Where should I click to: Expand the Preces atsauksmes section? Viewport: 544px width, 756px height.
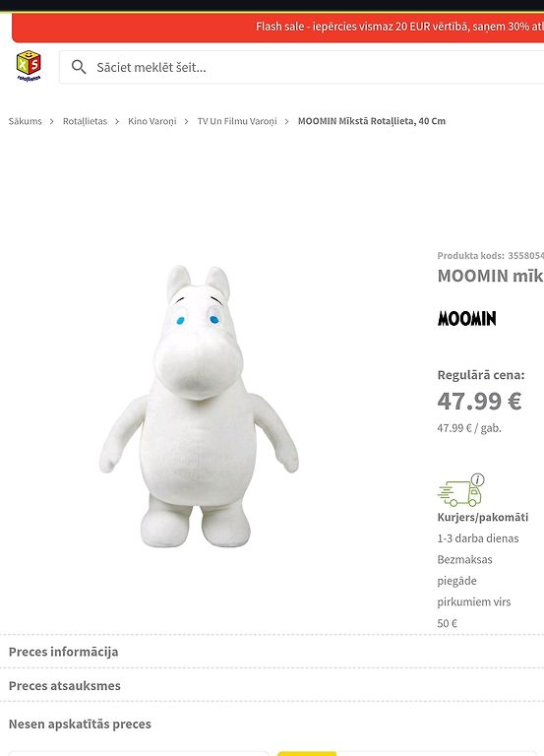pyautogui.click(x=272, y=685)
